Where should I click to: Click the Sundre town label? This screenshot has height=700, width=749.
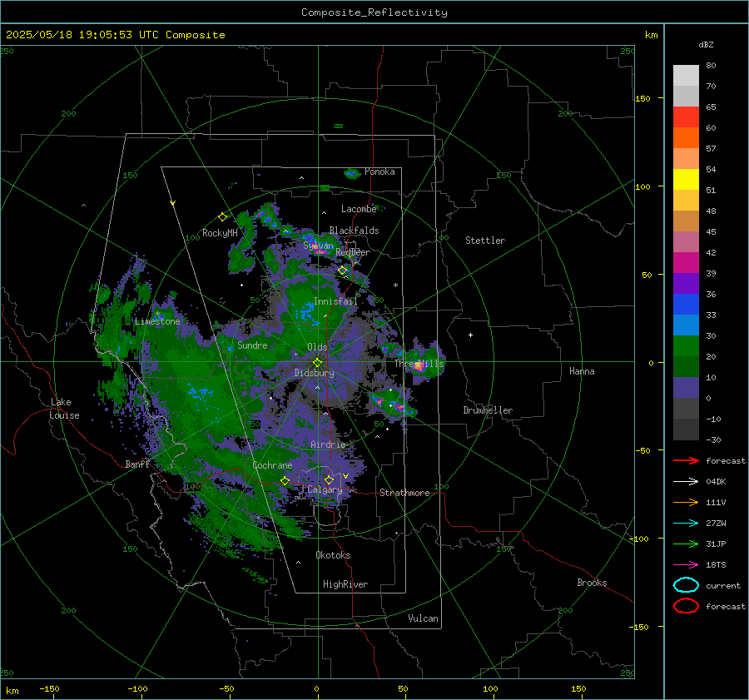252,345
